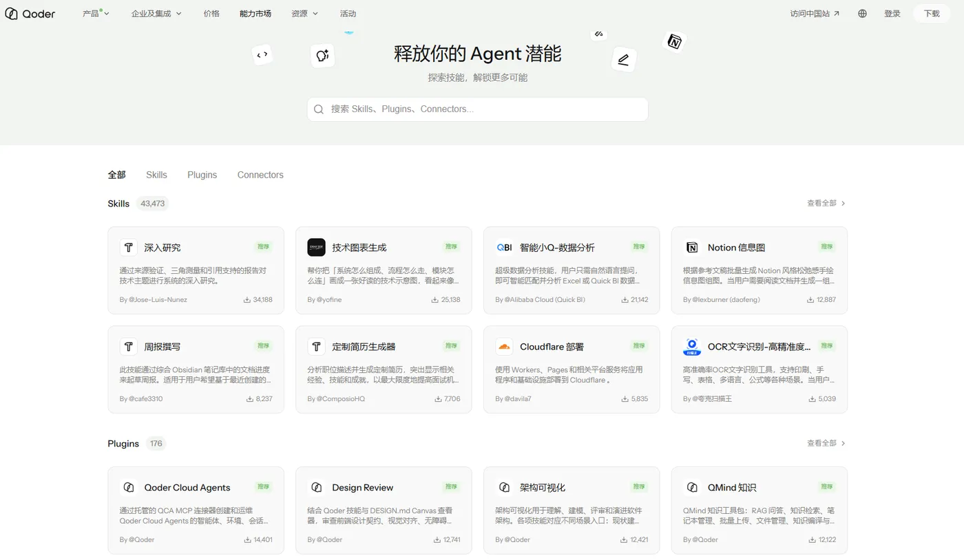The width and height of the screenshot is (964, 560).
Task: Click the Qoder Cloud Agents plugin icon
Action: click(x=128, y=488)
